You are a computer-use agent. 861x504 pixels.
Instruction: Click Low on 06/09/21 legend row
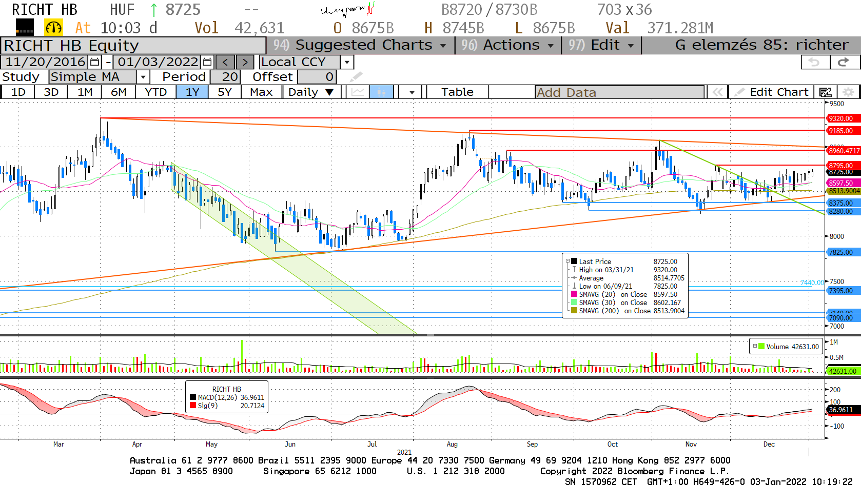coord(628,286)
